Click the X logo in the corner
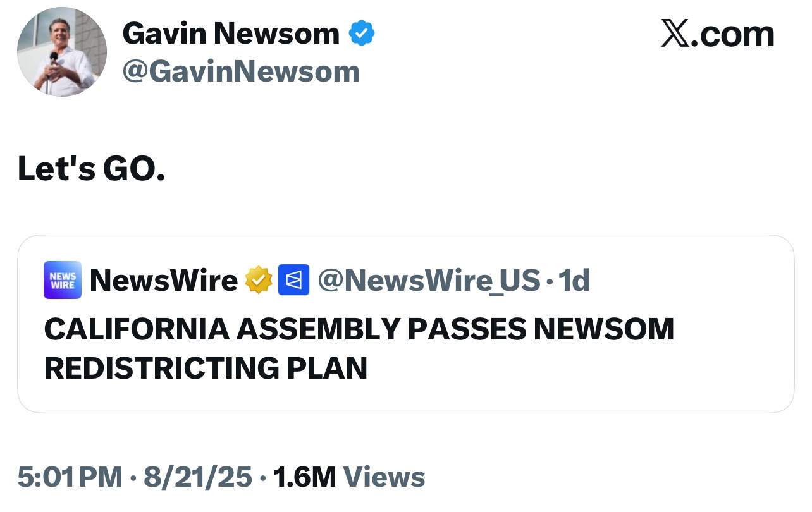 675,33
